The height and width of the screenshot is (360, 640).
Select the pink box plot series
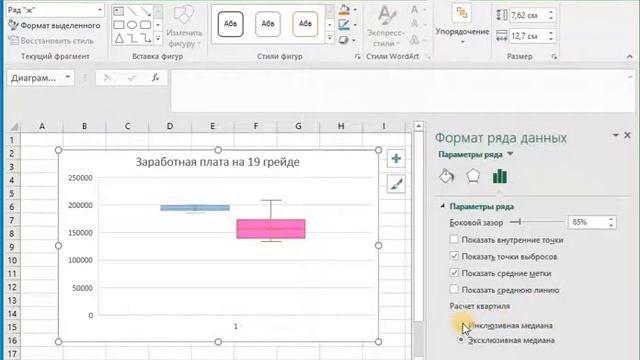tap(271, 229)
